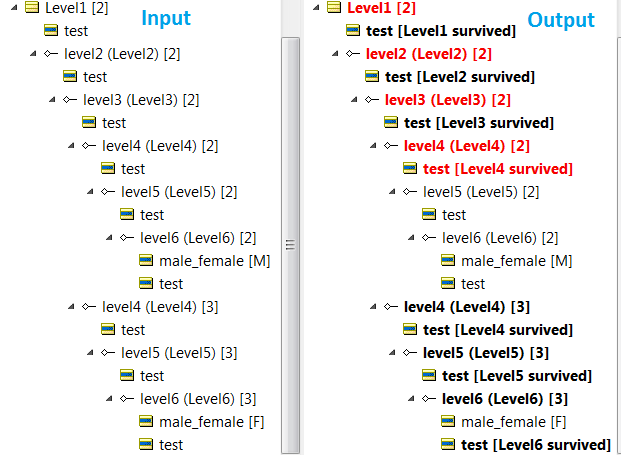
Task: Collapse level5 (Level5) [3] in Input tree
Action: click(x=90, y=352)
